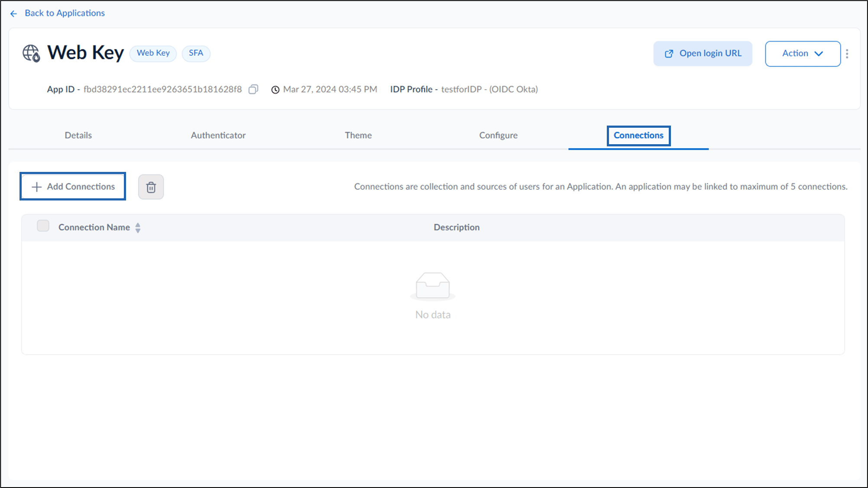Click the Description column header
868x488 pixels.
[457, 227]
